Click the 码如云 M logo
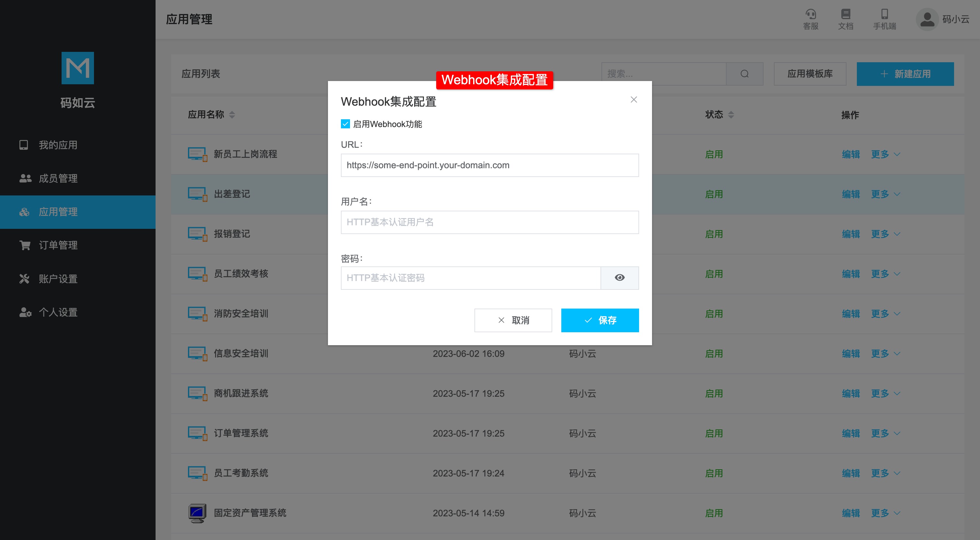 (x=77, y=68)
